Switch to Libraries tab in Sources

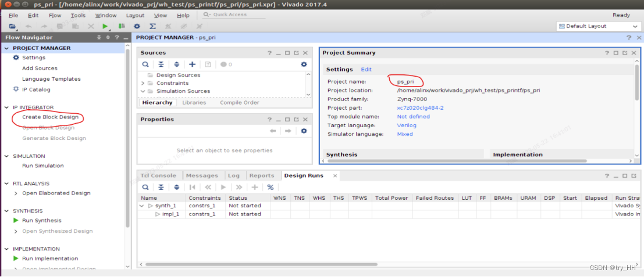point(194,102)
